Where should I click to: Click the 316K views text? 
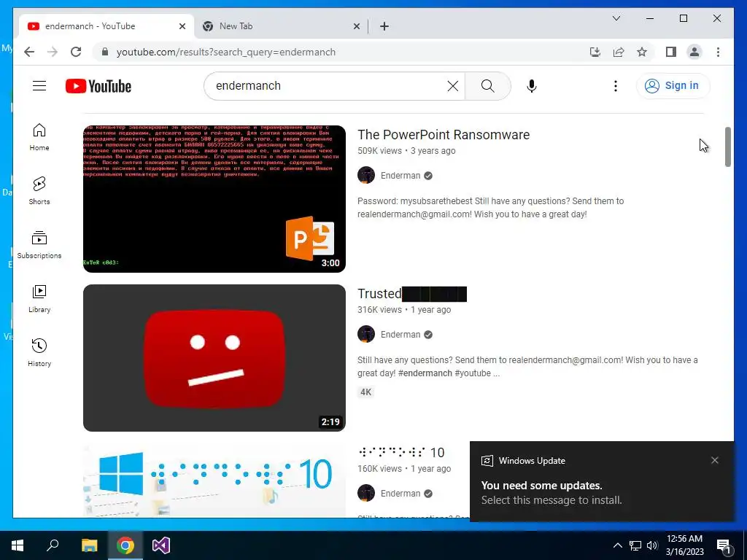point(379,309)
